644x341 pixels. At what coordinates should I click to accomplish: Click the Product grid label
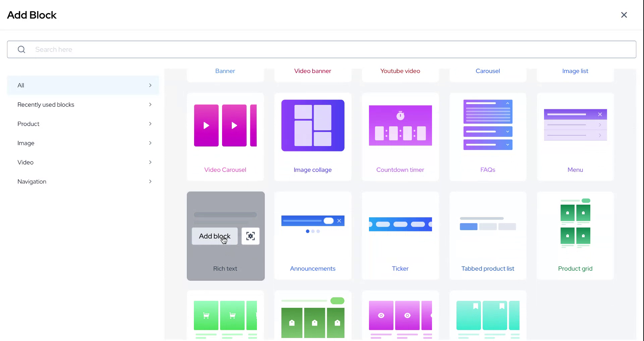575,269
